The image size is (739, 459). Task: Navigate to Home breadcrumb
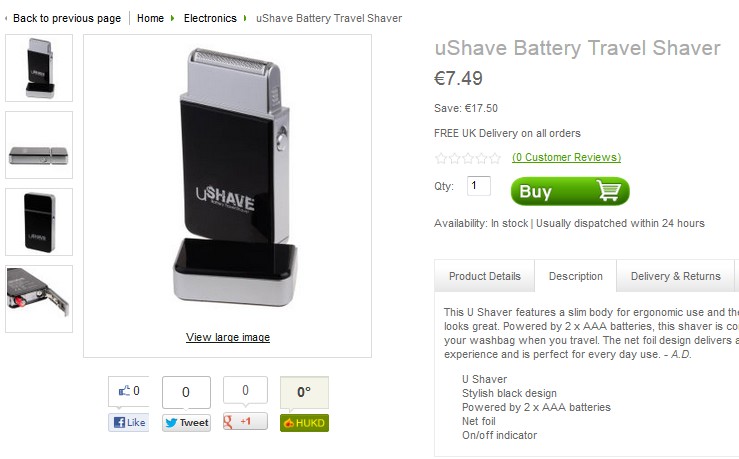[150, 18]
